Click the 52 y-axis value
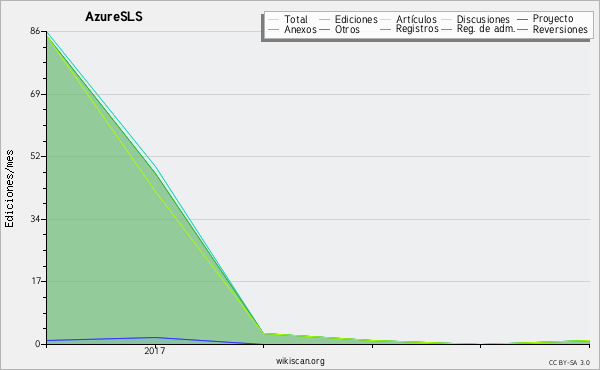This screenshot has width=600, height=370. [35, 156]
